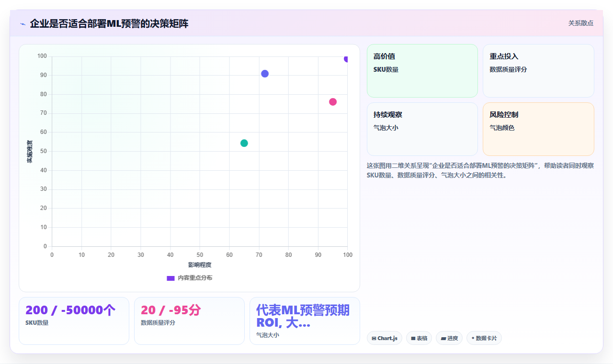Click the SKU数量 label under 200 / -50000个
The image size is (613, 364).
pyautogui.click(x=37, y=323)
